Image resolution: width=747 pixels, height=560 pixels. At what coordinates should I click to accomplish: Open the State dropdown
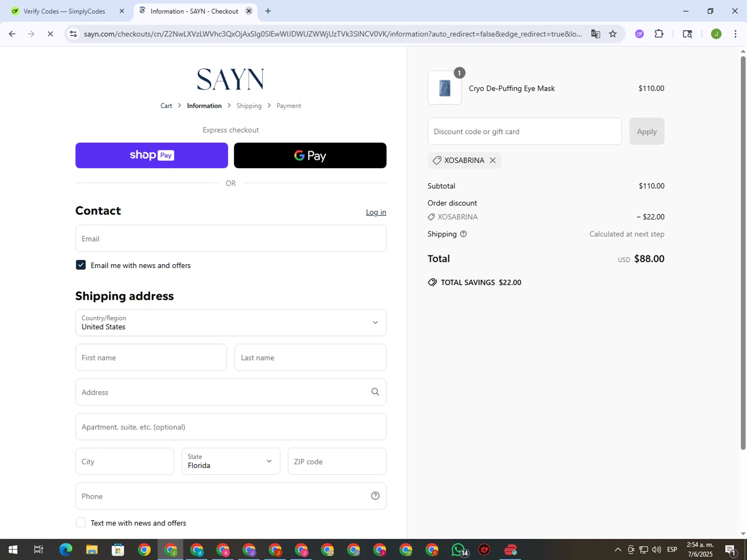point(231,461)
